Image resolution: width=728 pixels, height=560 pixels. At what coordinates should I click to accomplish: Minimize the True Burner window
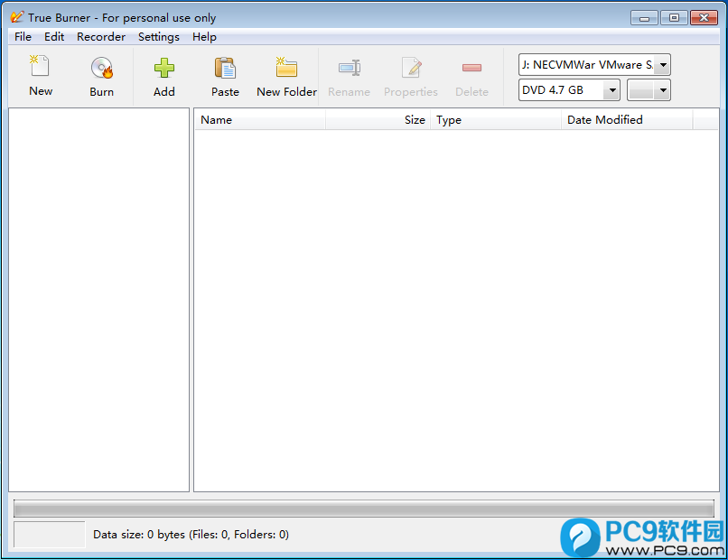point(644,18)
